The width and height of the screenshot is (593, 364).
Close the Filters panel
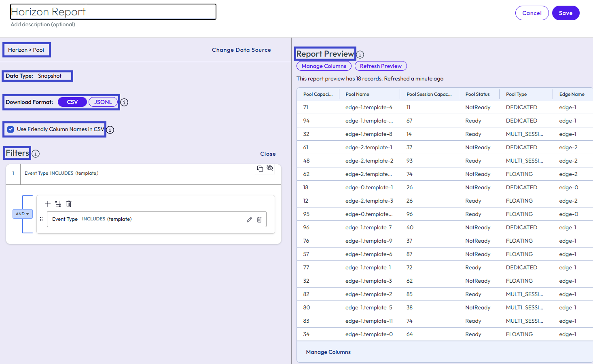tap(268, 154)
